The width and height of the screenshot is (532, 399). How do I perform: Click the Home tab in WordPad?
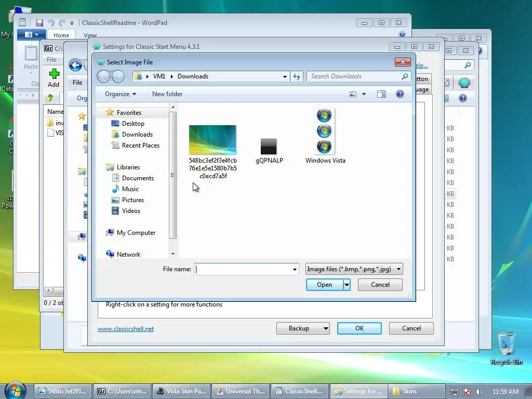pyautogui.click(x=61, y=35)
